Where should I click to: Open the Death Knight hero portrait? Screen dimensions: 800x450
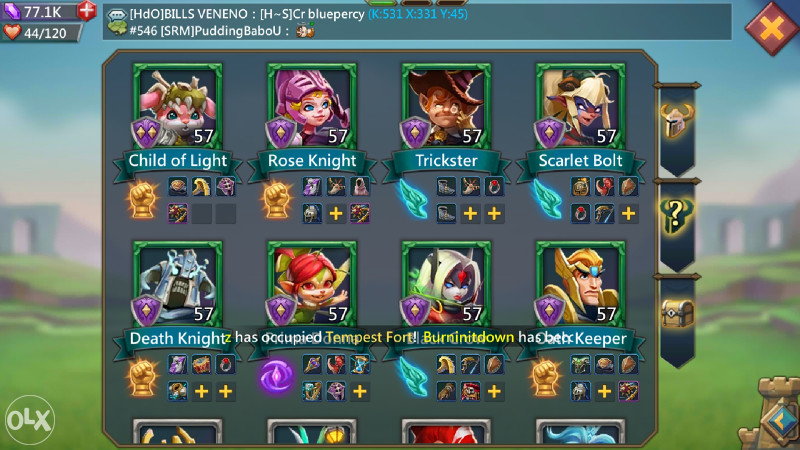[x=178, y=284]
